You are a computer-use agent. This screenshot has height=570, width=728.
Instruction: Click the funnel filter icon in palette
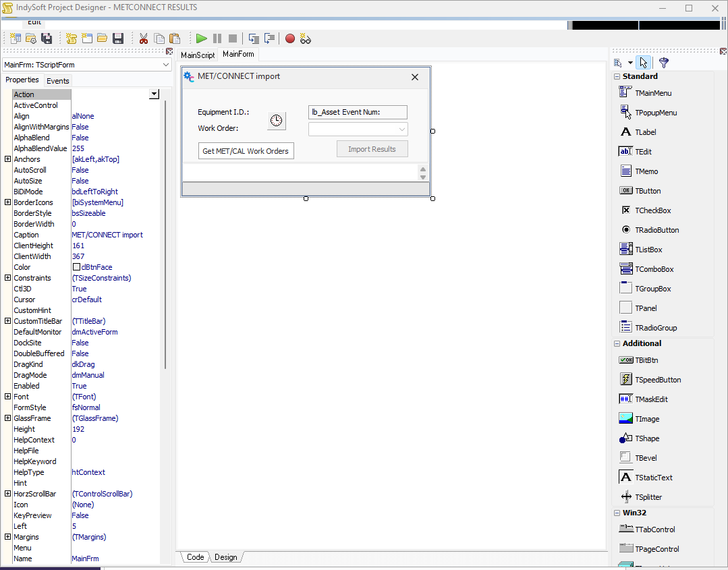(x=664, y=63)
